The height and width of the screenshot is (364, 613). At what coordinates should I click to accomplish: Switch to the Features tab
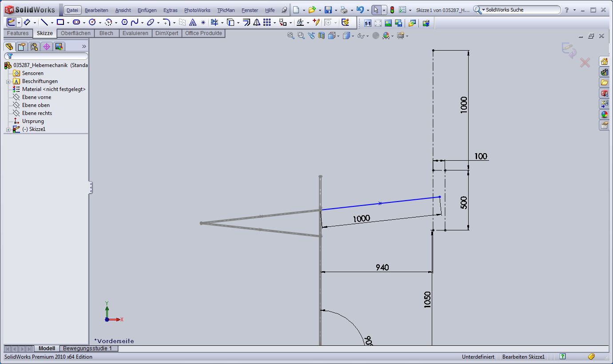tap(18, 33)
